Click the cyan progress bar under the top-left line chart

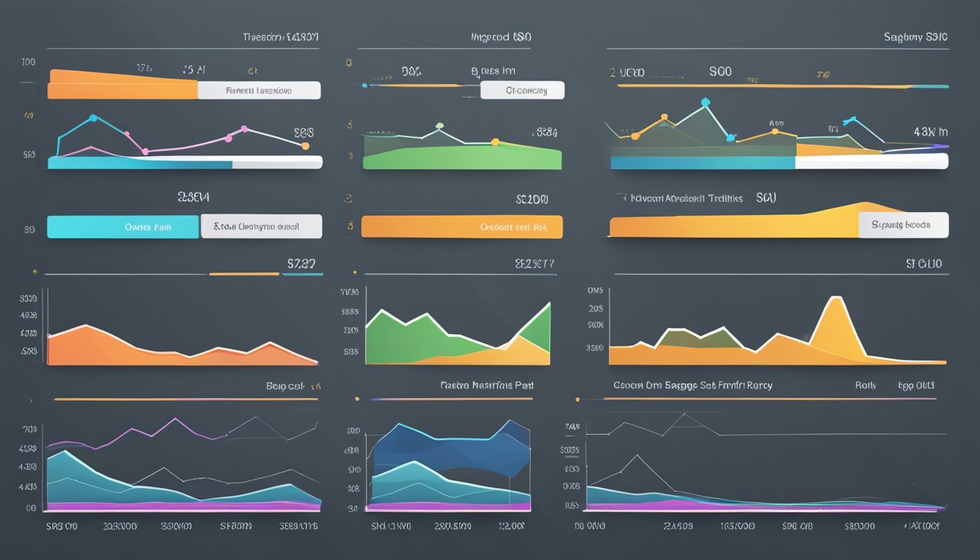coord(139,163)
